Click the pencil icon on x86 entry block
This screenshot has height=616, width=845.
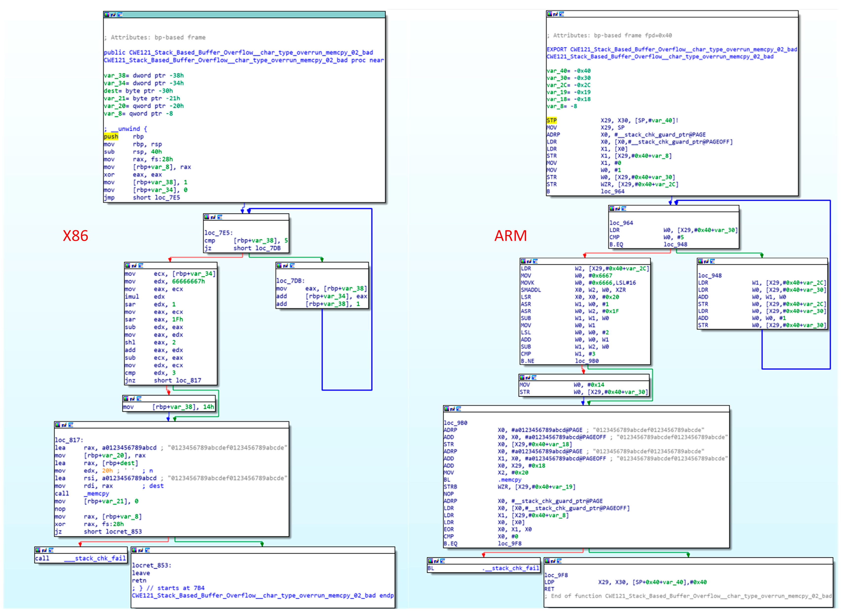click(x=113, y=15)
